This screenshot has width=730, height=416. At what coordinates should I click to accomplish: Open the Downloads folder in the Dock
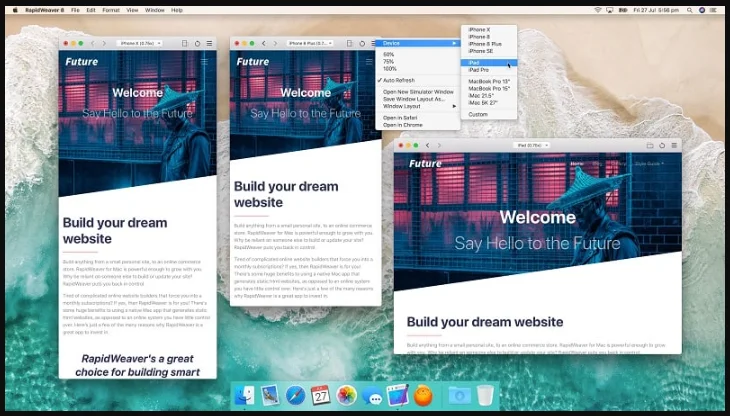coord(460,396)
